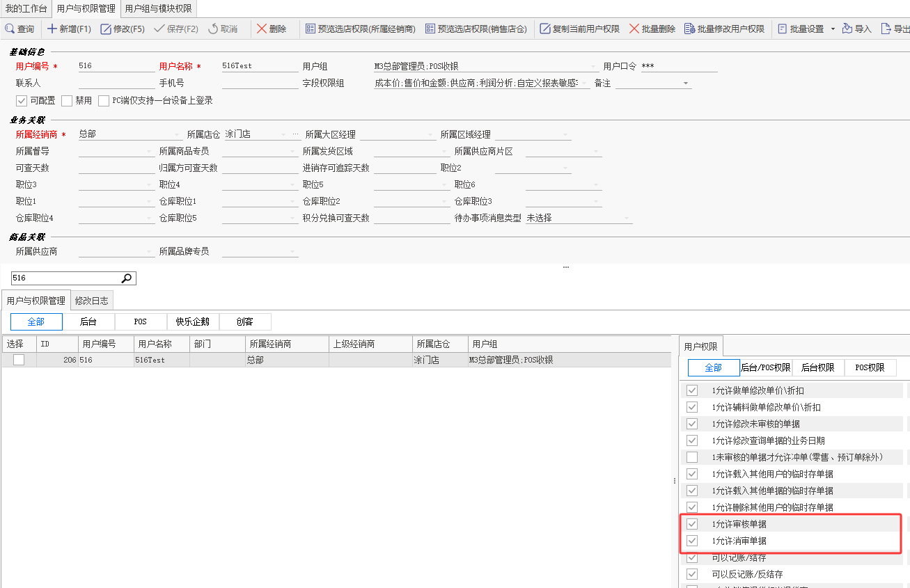The width and height of the screenshot is (910, 588).
Task: Open the 用户组 dropdown
Action: click(x=593, y=67)
